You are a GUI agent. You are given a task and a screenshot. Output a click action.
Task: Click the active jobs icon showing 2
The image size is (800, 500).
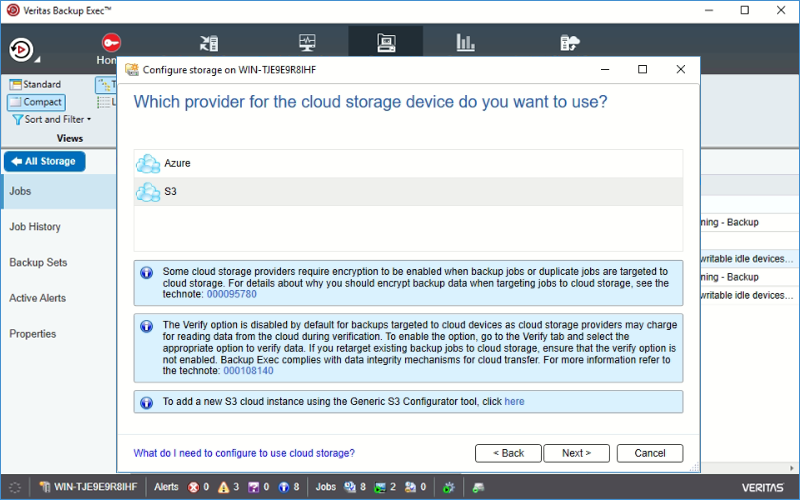(x=380, y=487)
